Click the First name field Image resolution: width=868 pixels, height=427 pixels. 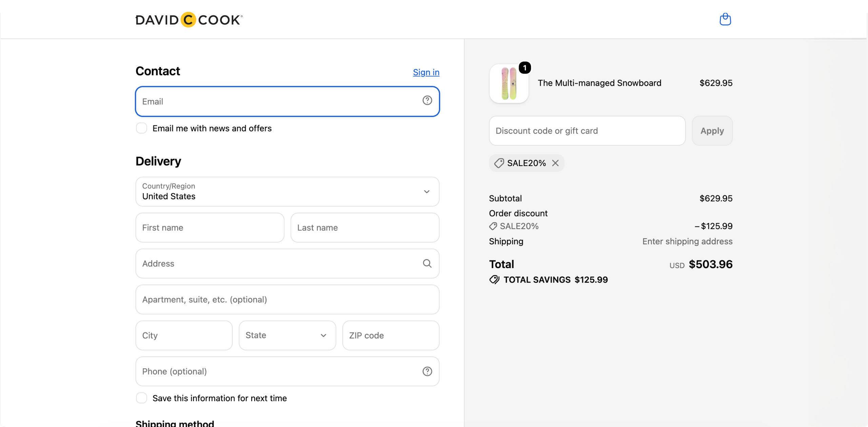(x=210, y=227)
